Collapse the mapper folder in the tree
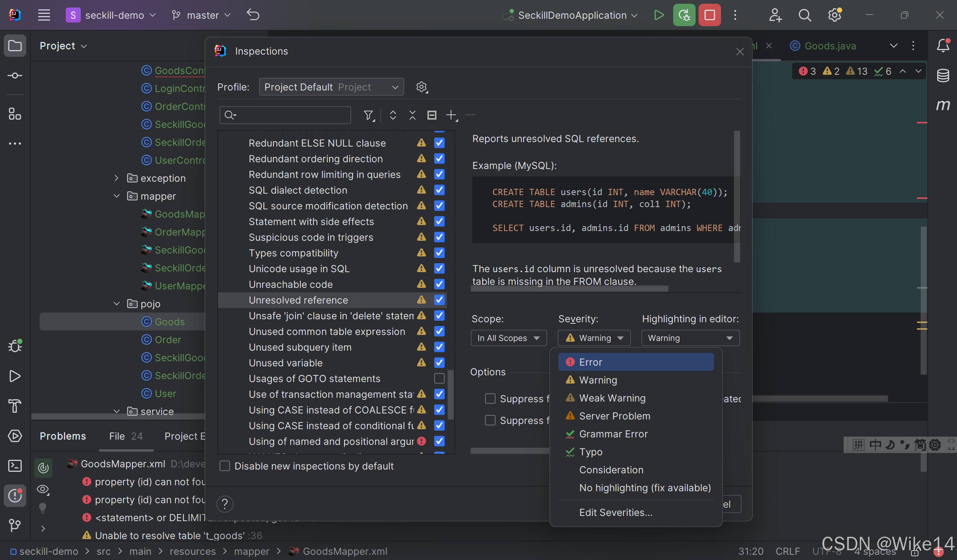 [x=117, y=196]
